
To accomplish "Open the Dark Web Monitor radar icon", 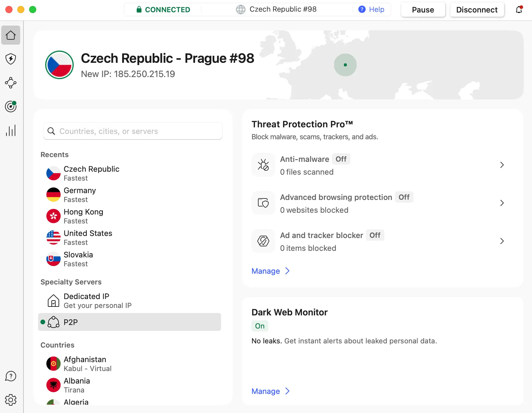I will click(x=11, y=107).
